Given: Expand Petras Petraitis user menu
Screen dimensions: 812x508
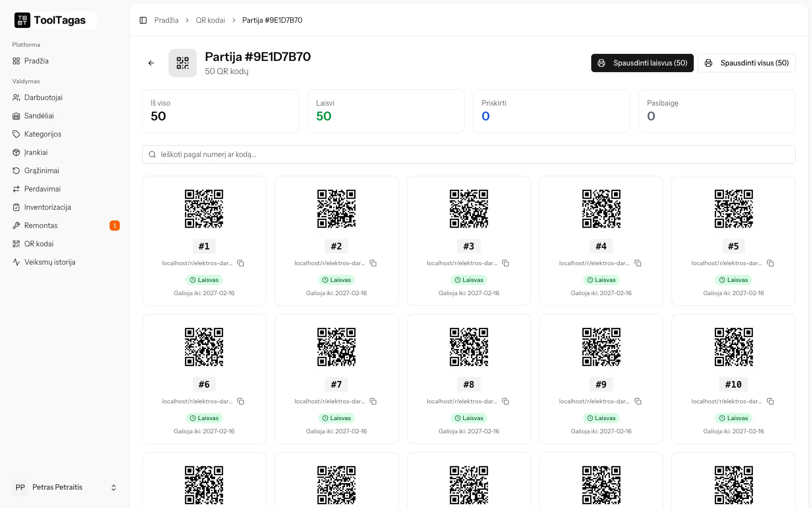Looking at the screenshot, I should tap(65, 487).
